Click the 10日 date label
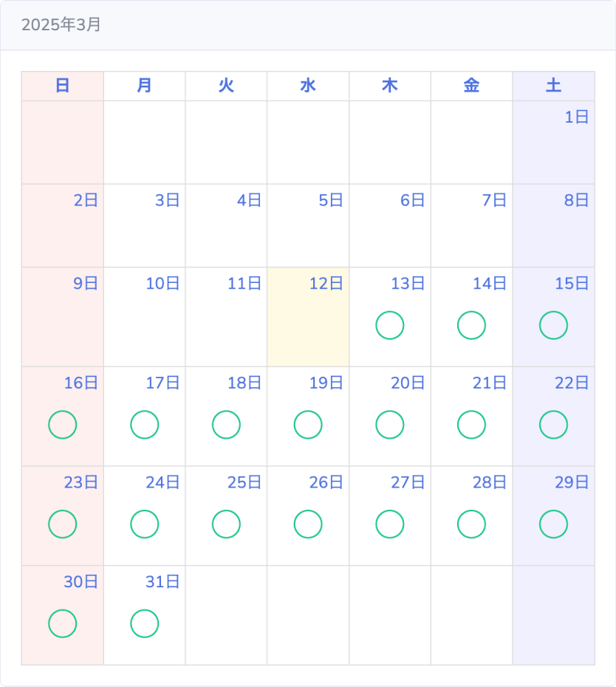Viewport: 616px width, 687px height. point(162,284)
